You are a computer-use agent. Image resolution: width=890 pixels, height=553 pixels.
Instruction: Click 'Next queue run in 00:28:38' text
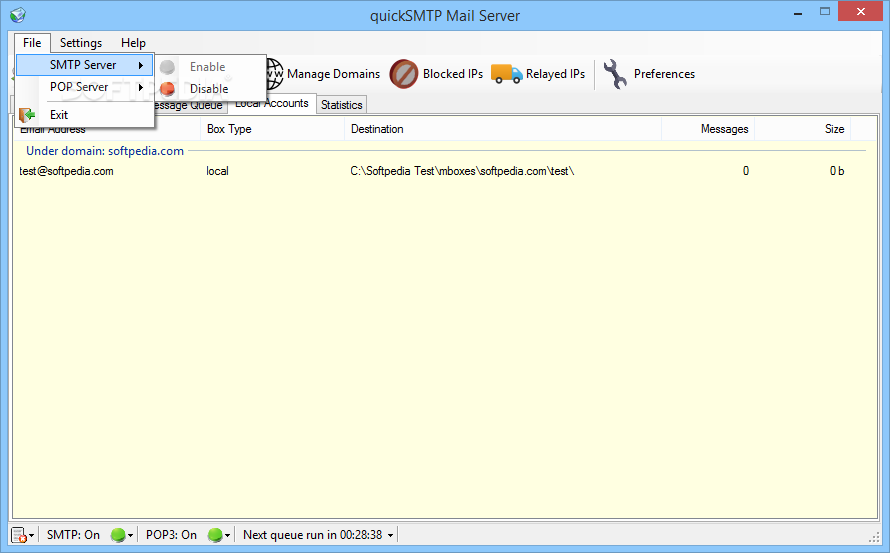click(x=312, y=535)
